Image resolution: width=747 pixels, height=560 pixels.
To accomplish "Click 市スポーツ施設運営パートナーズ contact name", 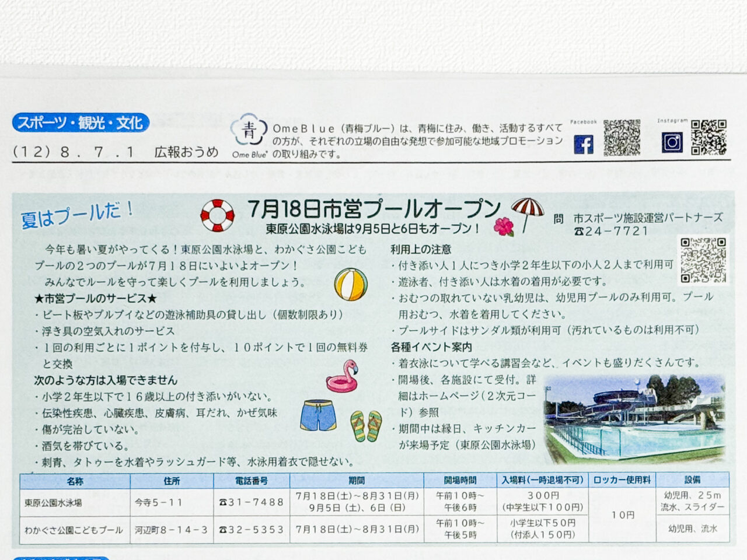I will pyautogui.click(x=648, y=218).
